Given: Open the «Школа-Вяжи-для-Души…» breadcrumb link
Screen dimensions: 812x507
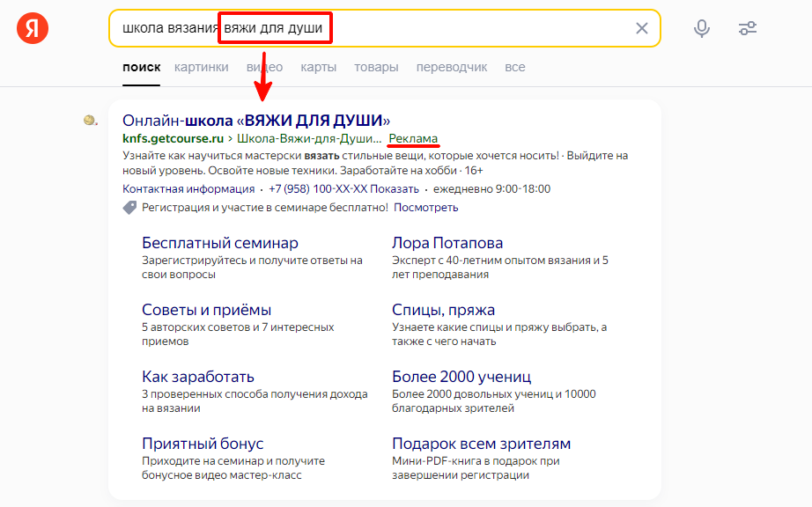Looking at the screenshot, I should [308, 139].
